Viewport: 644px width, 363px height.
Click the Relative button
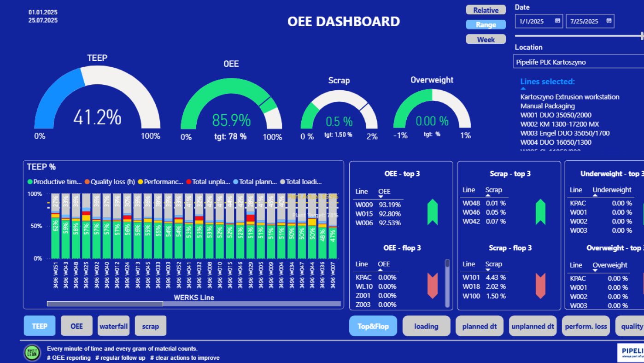click(x=486, y=10)
